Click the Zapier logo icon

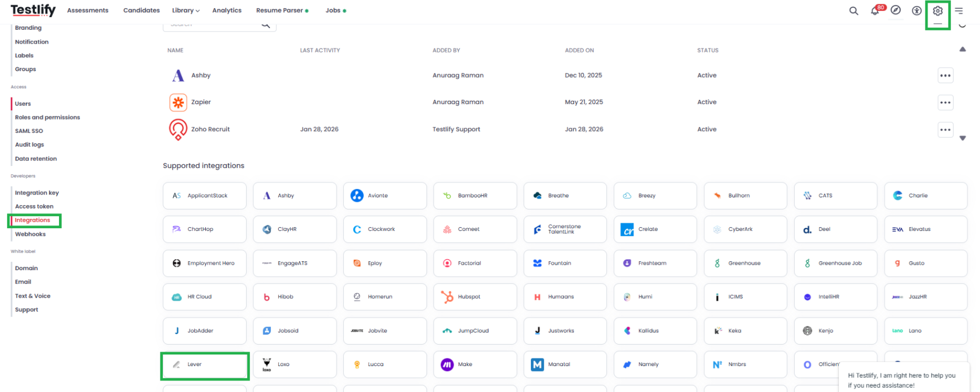click(x=178, y=102)
